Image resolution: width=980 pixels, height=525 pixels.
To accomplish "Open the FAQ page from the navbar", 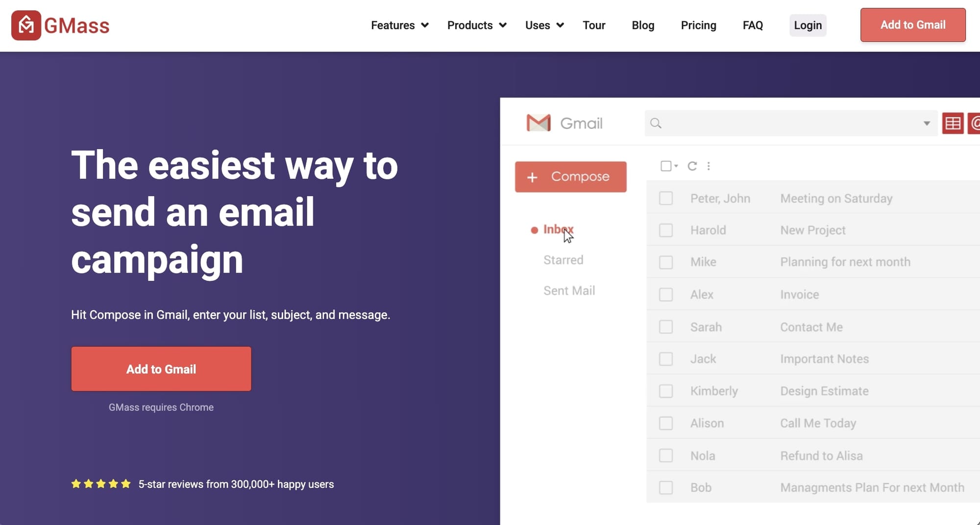I will click(752, 25).
